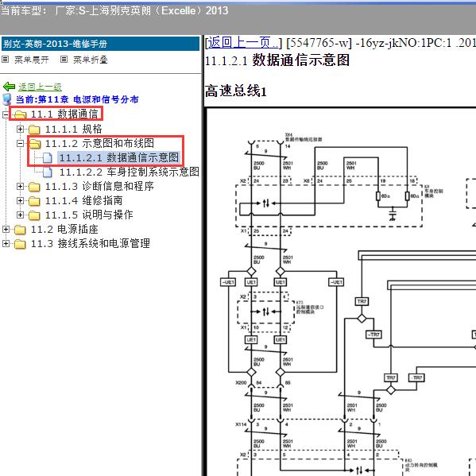Click the 当前车型 title bar text
This screenshot has width=476, height=476.
click(x=114, y=11)
